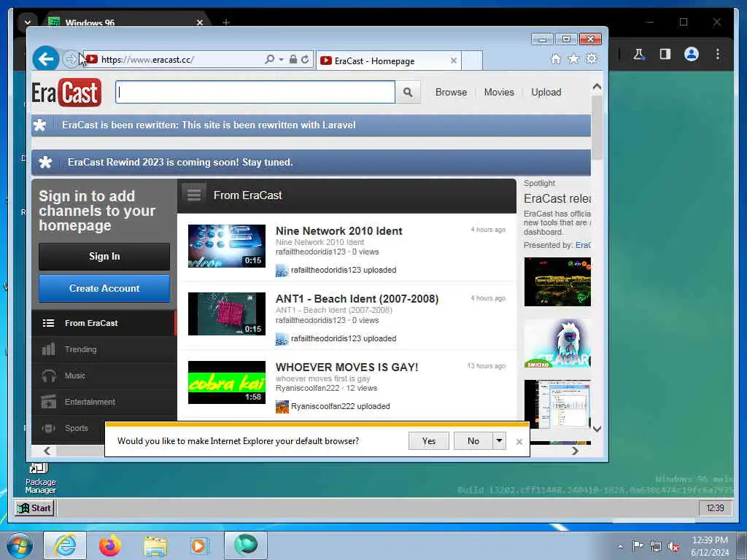Click Ryaniscoolfan222 uploaded avatar icon
This screenshot has height=560, width=747.
coord(282,407)
